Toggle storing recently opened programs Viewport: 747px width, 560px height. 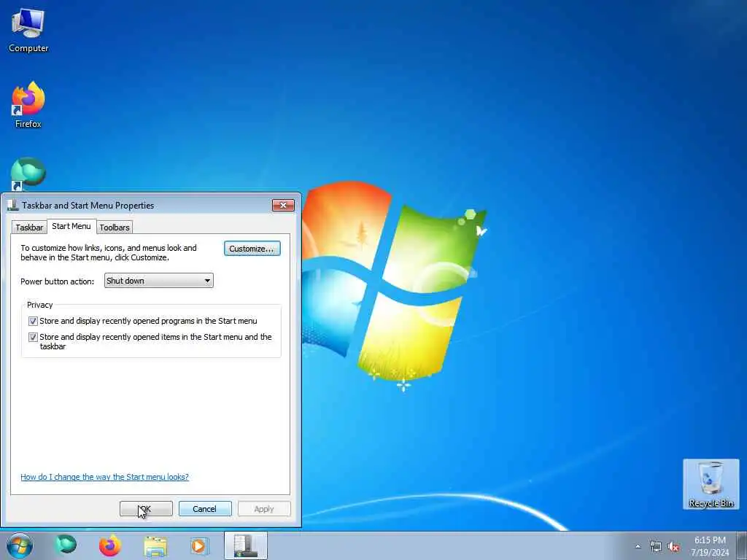33,321
